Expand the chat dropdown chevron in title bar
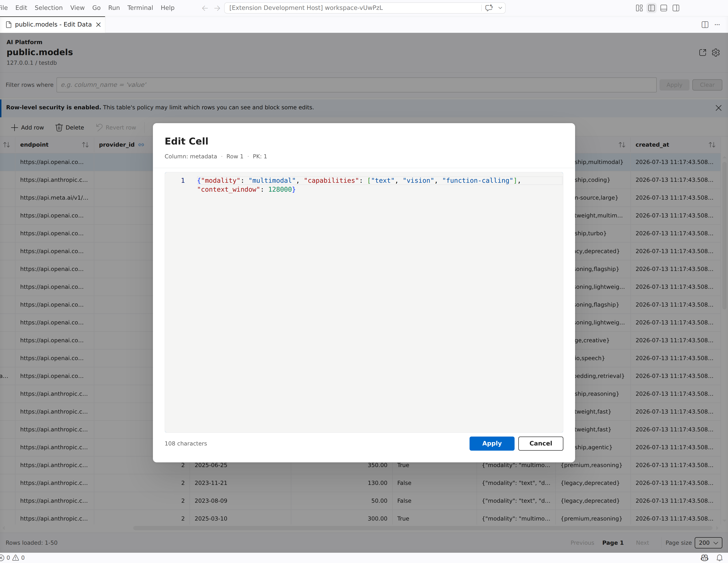 500,8
